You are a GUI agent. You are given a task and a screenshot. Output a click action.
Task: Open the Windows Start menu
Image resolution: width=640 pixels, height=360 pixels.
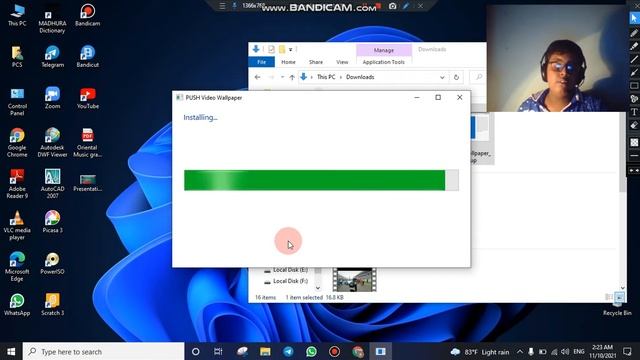[11, 351]
